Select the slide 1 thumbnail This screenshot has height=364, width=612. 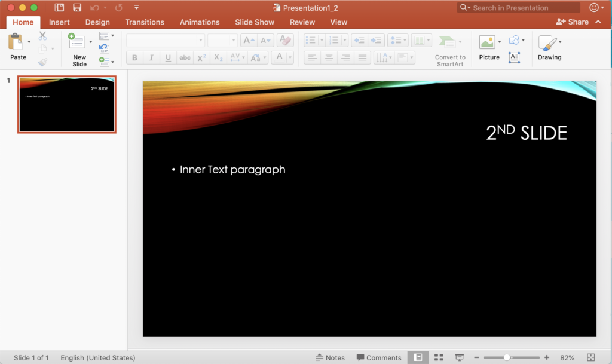[67, 105]
